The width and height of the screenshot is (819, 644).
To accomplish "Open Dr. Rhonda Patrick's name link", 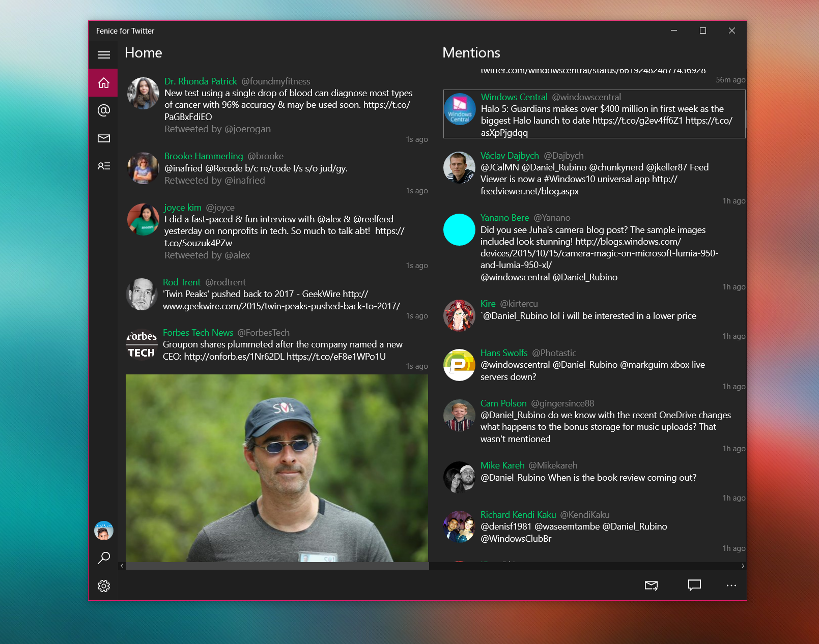I will [x=201, y=81].
